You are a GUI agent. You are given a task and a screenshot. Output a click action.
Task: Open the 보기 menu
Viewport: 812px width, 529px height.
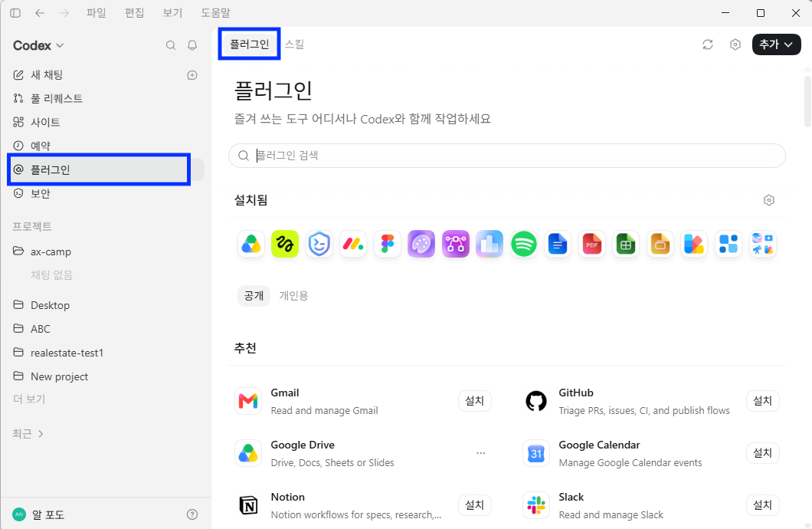[x=172, y=13]
